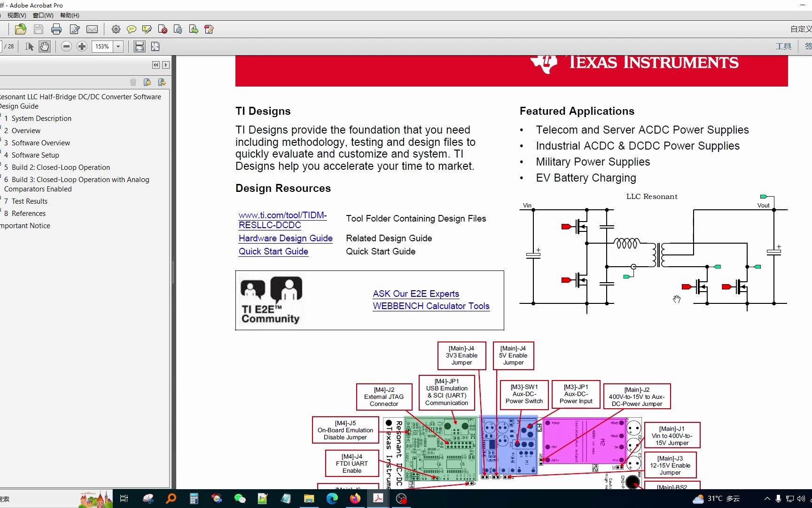Open Microsoft Edge from the taskbar
812x508 pixels.
(332, 499)
